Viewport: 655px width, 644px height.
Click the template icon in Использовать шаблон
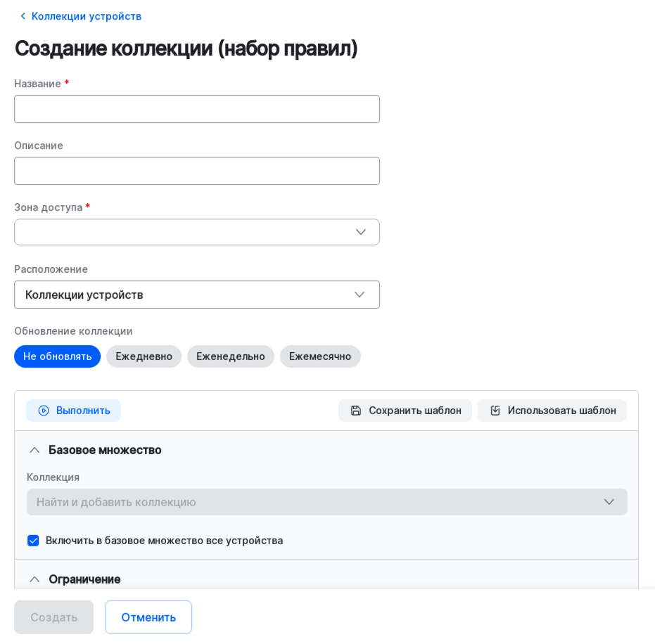point(495,411)
